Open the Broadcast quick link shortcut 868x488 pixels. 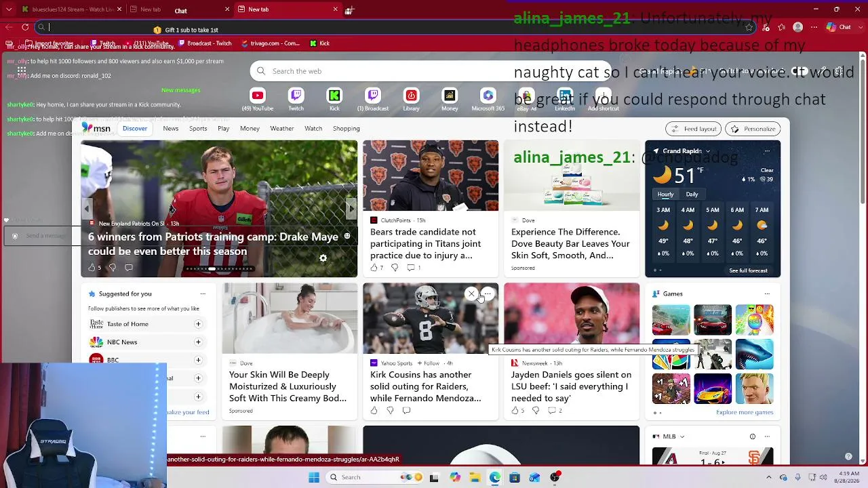pyautogui.click(x=373, y=99)
